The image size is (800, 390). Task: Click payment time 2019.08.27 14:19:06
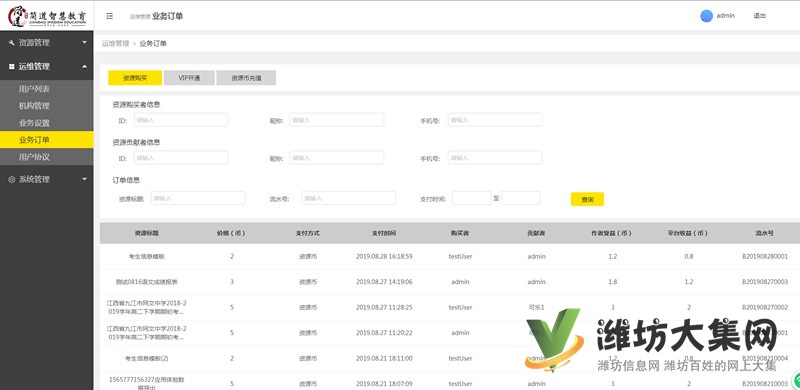pyautogui.click(x=384, y=282)
